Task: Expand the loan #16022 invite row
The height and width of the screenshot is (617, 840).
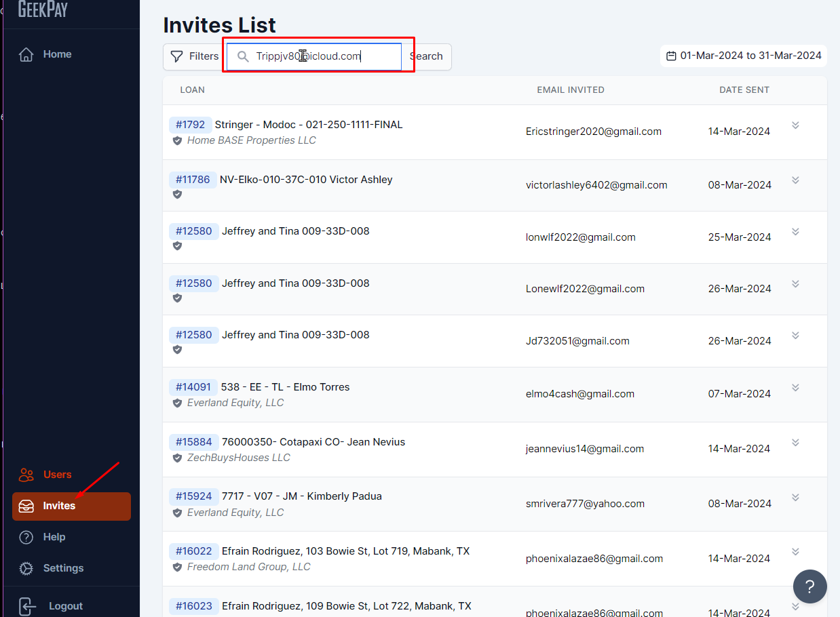Action: click(x=795, y=552)
